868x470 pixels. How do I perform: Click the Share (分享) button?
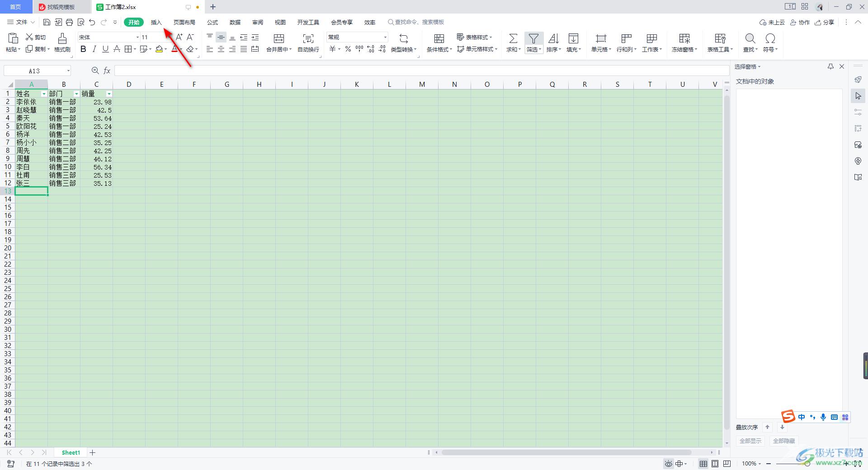[x=824, y=22]
